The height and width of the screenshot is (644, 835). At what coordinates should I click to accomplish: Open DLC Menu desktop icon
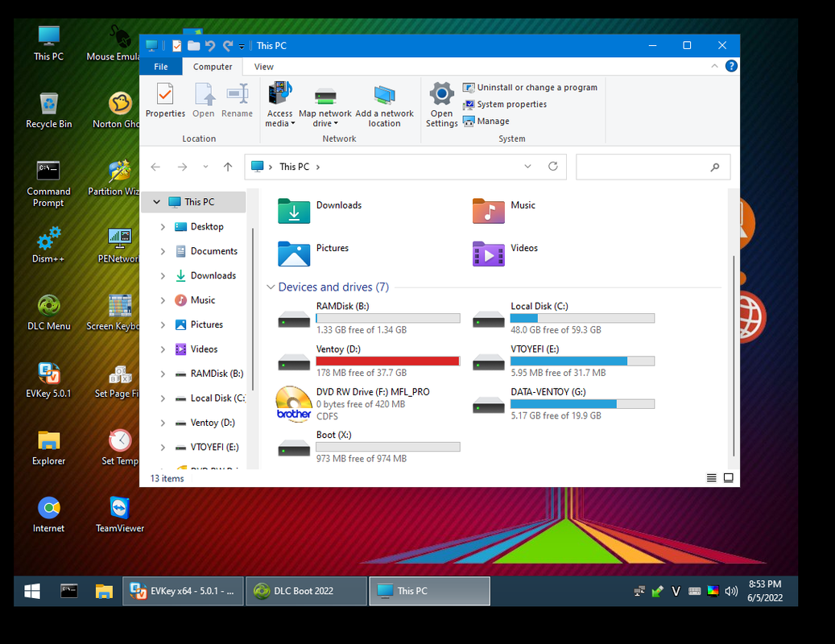tap(48, 313)
